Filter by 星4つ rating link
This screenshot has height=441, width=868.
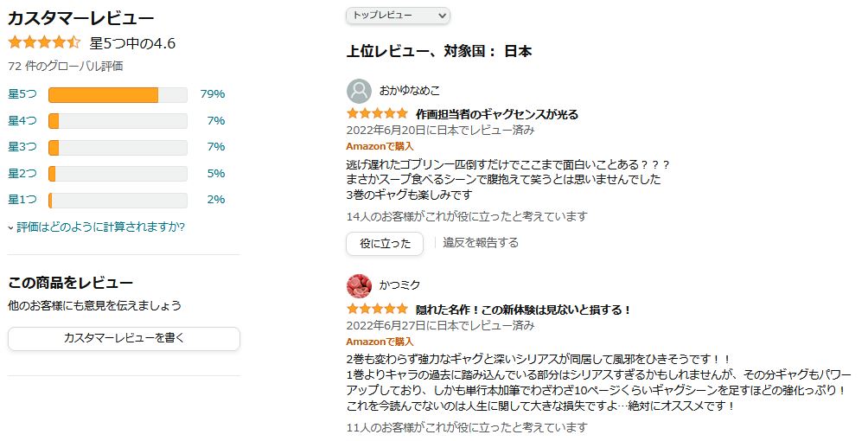22,121
